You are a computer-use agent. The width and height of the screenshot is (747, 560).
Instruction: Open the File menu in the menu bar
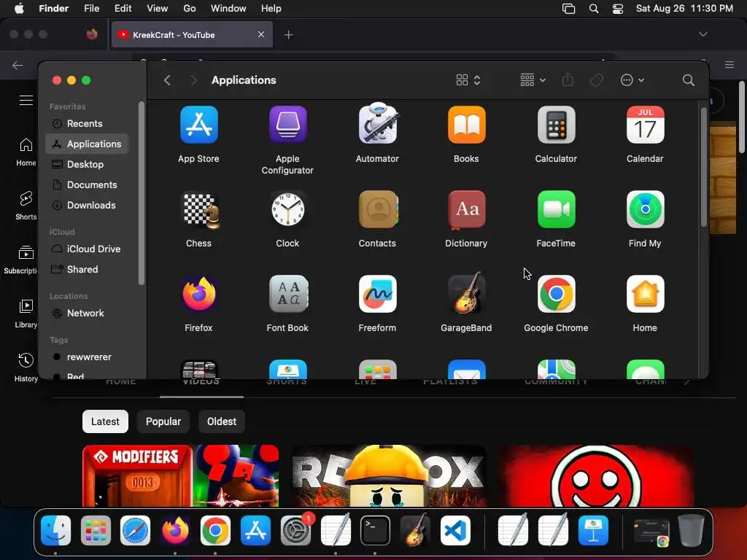point(91,9)
